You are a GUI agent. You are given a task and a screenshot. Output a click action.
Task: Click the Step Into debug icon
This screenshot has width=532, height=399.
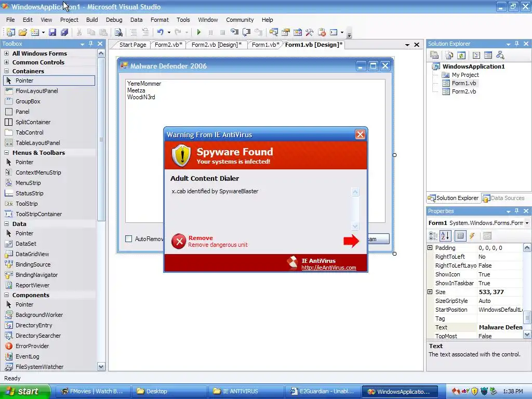point(234,32)
